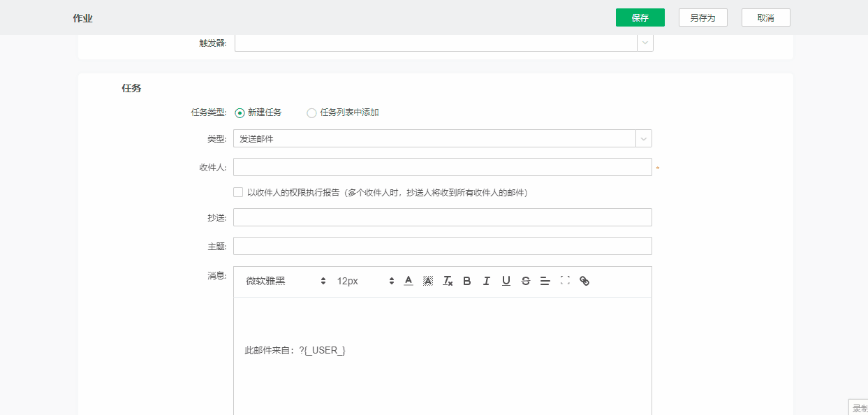Click the 另存为 button
This screenshot has width=868, height=415.
click(x=703, y=17)
